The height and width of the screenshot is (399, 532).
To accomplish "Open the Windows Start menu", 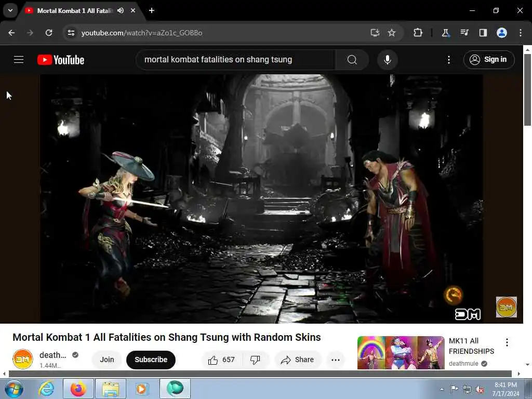I will (14, 389).
